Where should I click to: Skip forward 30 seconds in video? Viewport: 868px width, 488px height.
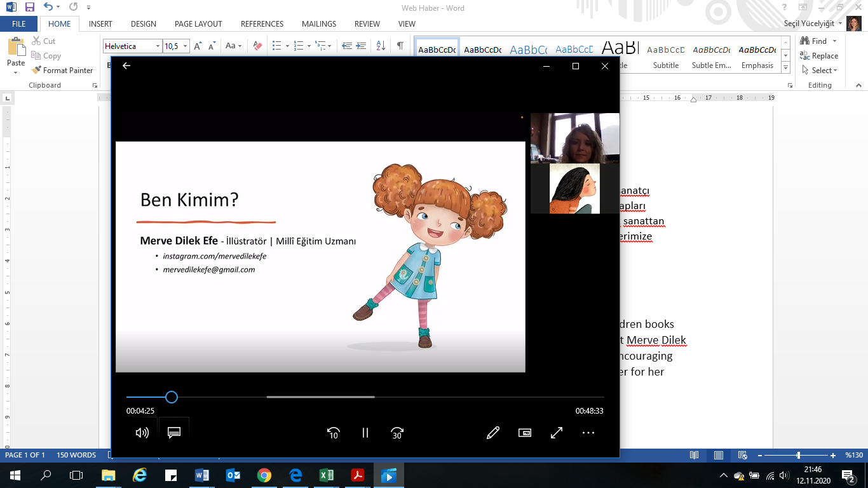397,433
